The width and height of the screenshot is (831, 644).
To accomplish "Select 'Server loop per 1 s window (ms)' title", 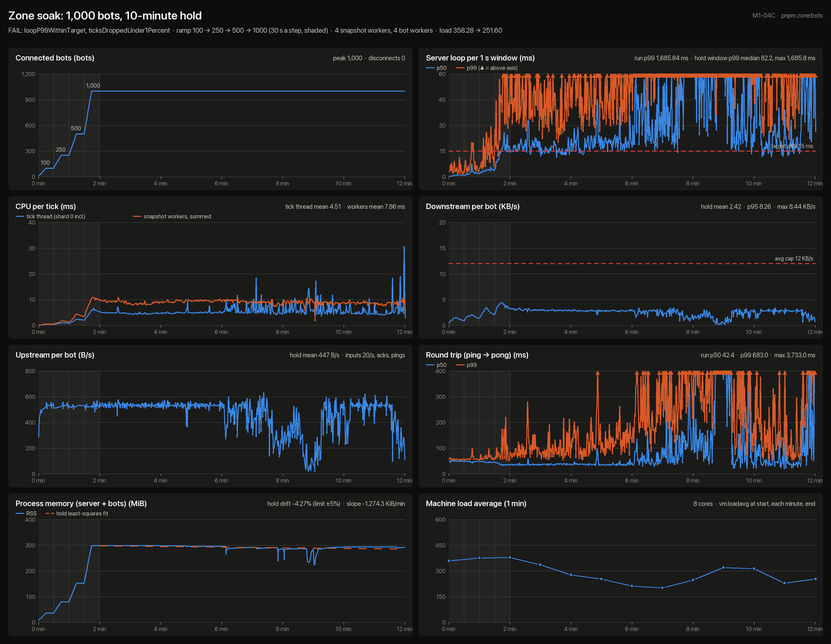I will 480,58.
